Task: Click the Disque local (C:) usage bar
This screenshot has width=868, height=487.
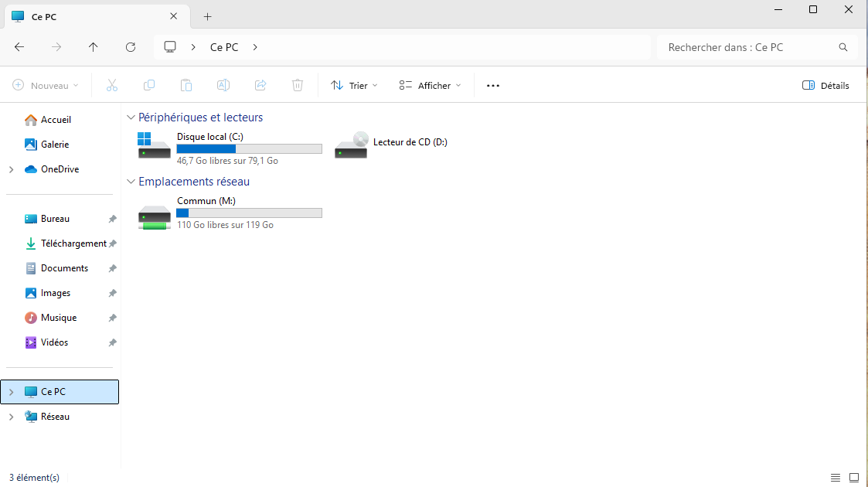Action: pyautogui.click(x=249, y=149)
